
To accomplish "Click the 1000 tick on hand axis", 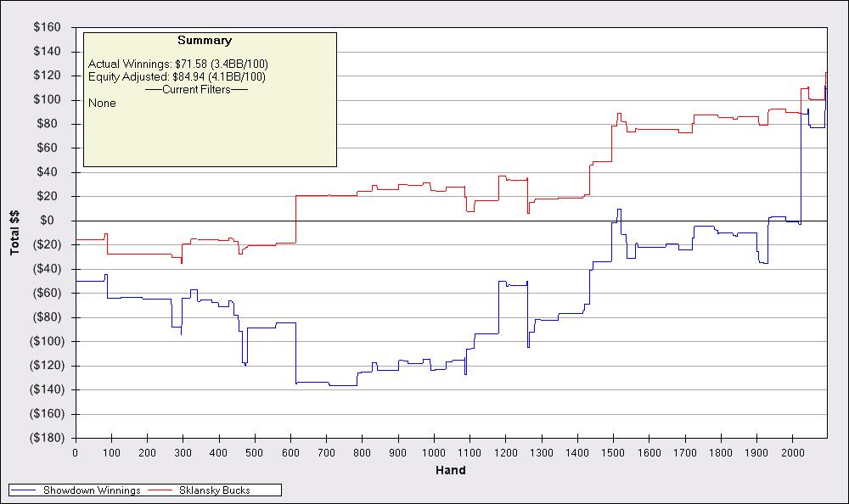I will coord(434,451).
